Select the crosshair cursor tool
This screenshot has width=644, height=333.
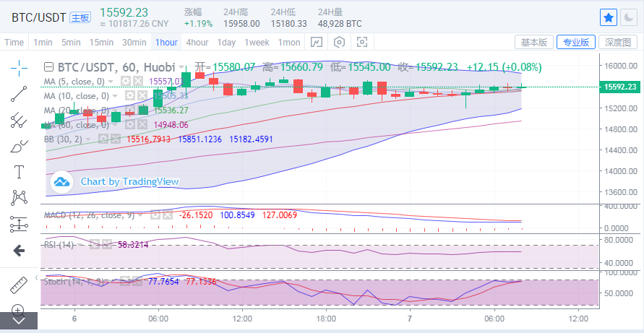[19, 68]
